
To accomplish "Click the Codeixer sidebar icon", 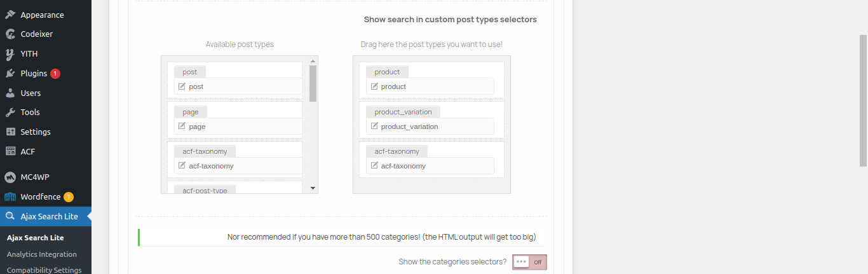I will 10,34.
